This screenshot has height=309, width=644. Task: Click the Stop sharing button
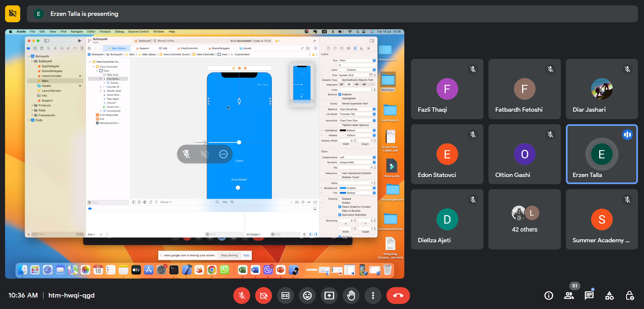[x=229, y=255]
